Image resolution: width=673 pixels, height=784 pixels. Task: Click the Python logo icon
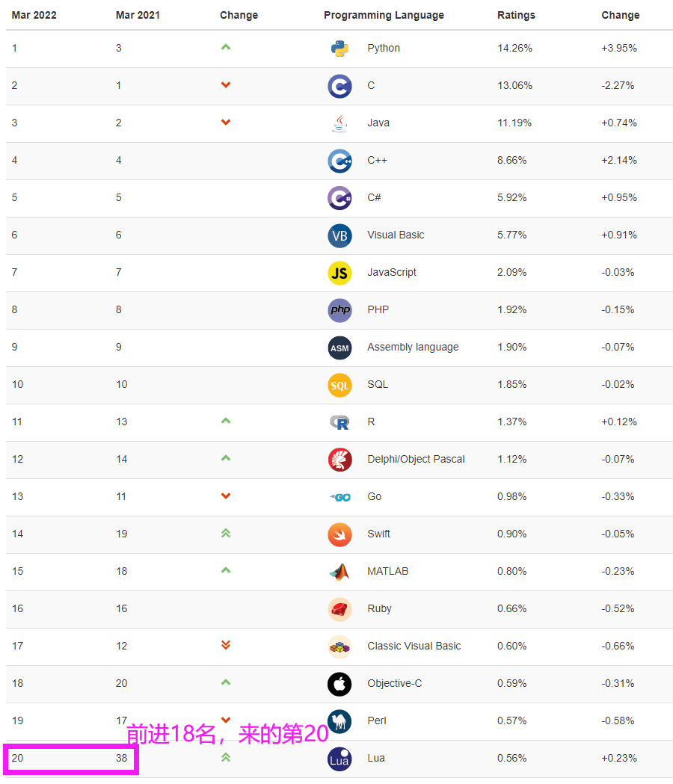tap(339, 49)
